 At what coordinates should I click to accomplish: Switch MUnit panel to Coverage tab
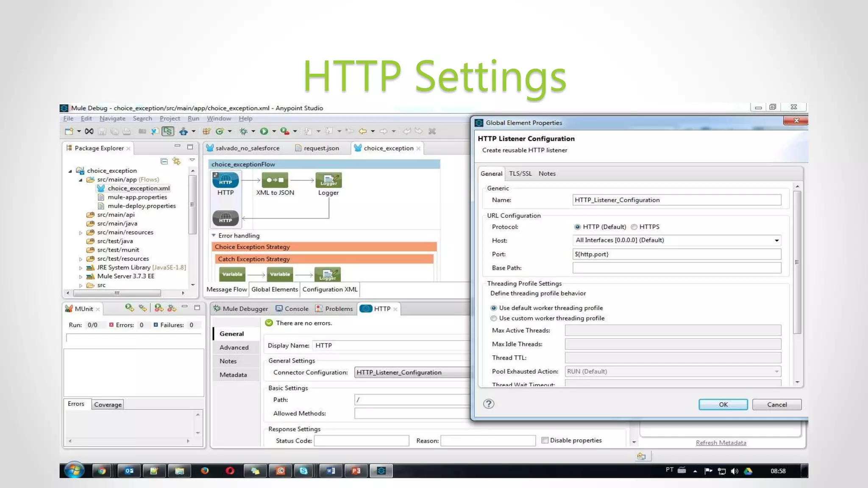pos(108,405)
